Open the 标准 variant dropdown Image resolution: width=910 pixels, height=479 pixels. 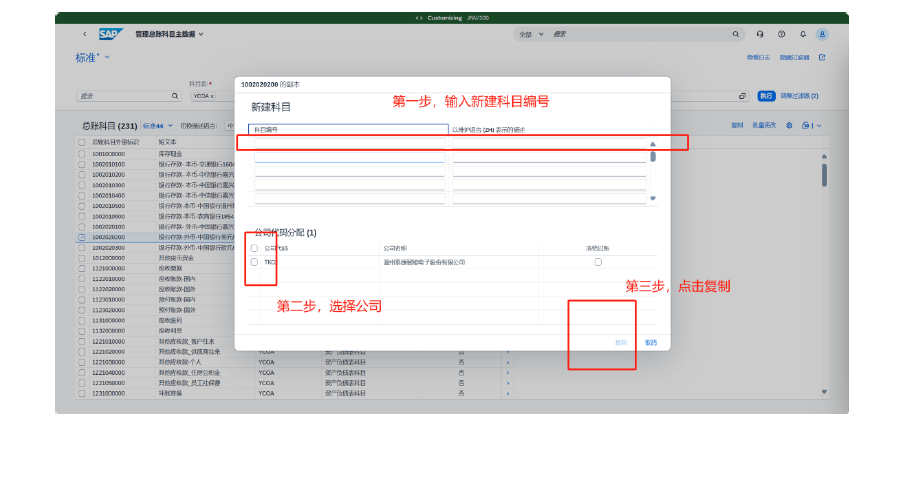tap(107, 58)
